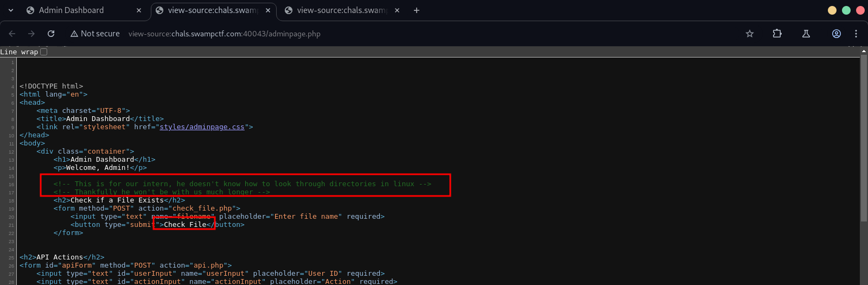The width and height of the screenshot is (868, 285).
Task: Click the Not secure warning indicator
Action: click(95, 34)
